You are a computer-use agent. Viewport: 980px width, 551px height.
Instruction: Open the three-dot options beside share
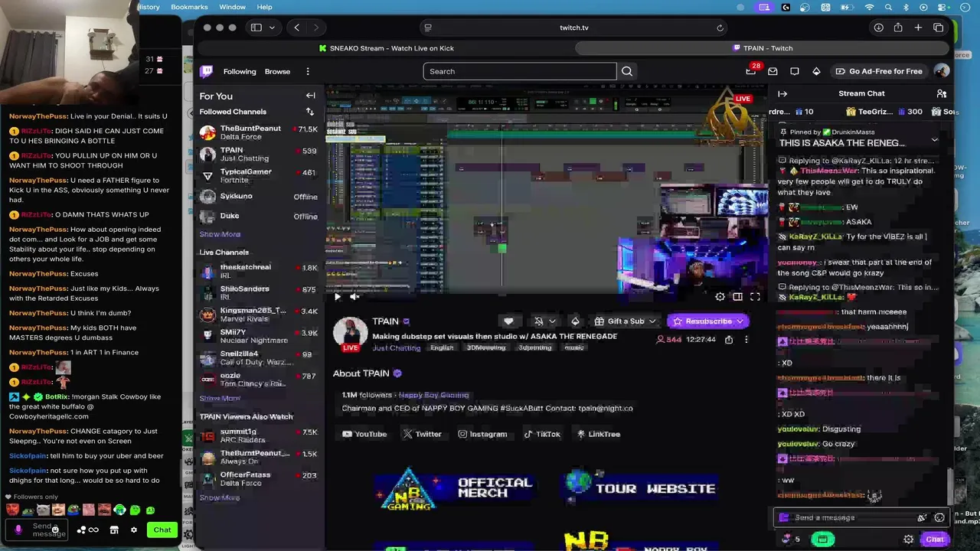pos(746,339)
